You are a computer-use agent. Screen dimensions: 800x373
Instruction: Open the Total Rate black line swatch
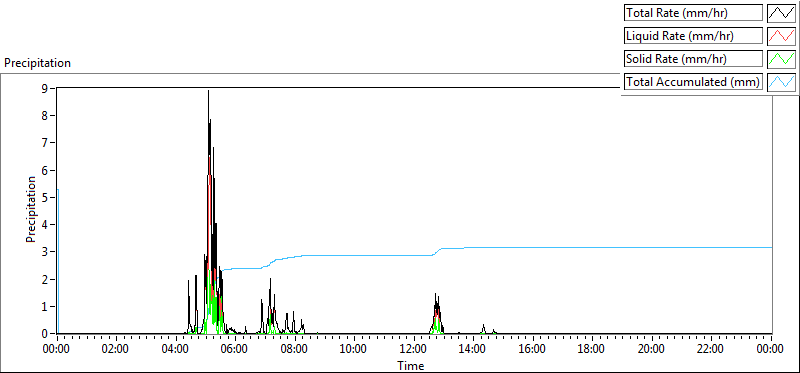(x=781, y=13)
